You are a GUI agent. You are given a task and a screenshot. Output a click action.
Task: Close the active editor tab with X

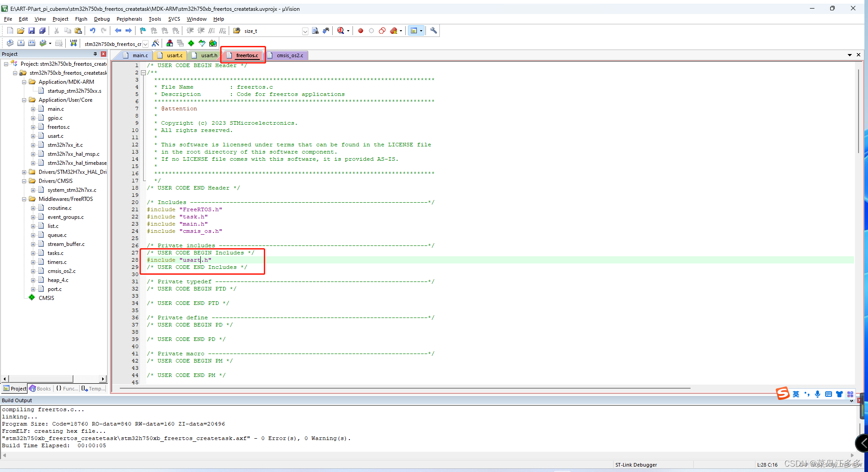click(x=859, y=55)
